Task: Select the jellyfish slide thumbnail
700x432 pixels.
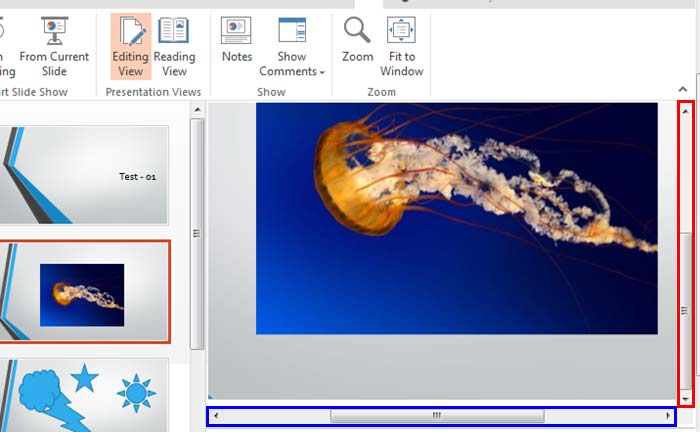Action: click(x=83, y=294)
